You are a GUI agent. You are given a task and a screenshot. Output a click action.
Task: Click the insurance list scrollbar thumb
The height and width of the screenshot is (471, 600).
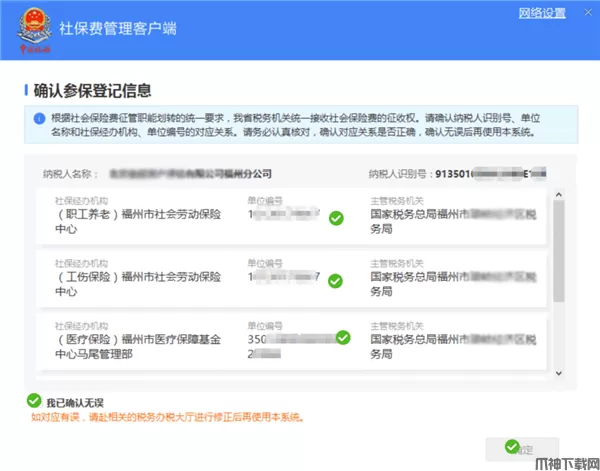click(560, 252)
